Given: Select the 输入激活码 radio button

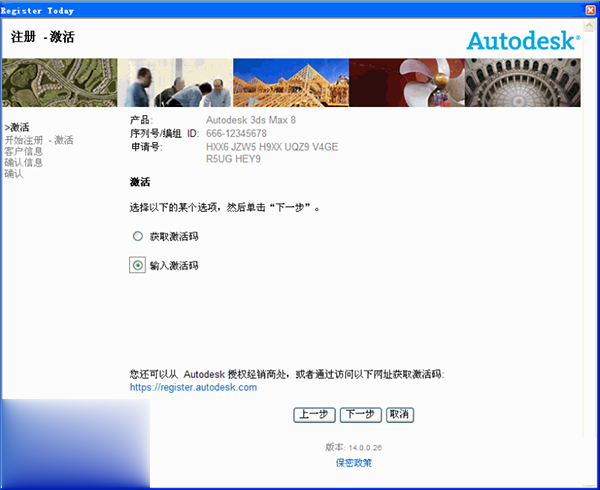Looking at the screenshot, I should [138, 265].
